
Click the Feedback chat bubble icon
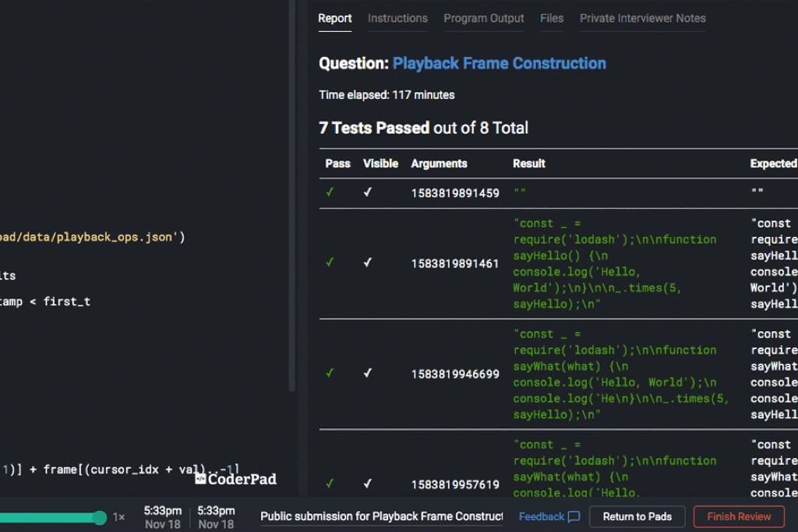(574, 516)
